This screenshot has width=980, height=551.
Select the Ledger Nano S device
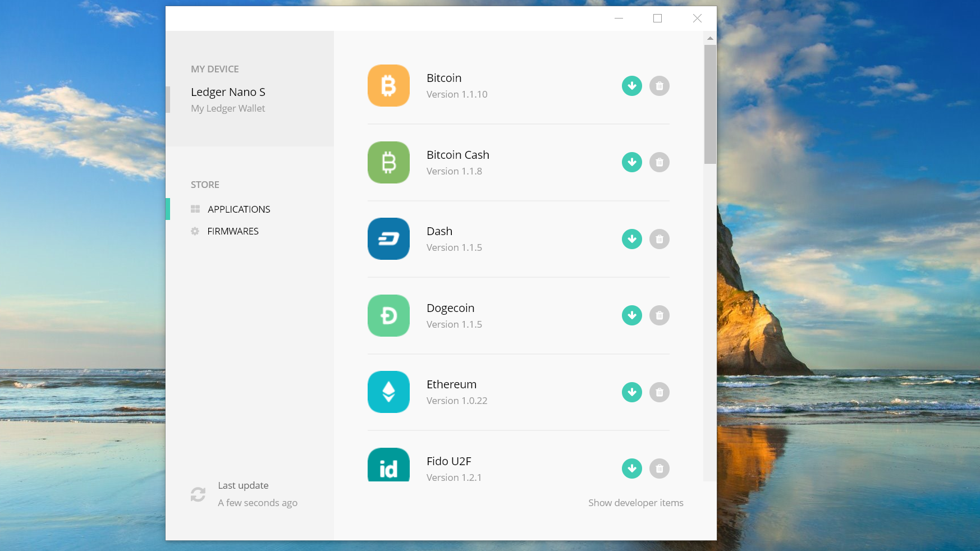[x=228, y=92]
